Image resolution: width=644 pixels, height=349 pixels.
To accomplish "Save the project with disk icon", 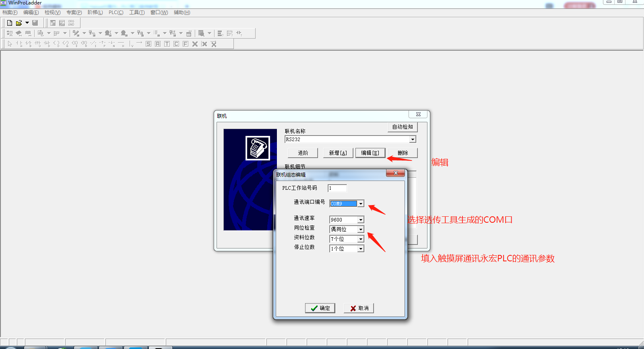I will tap(35, 23).
